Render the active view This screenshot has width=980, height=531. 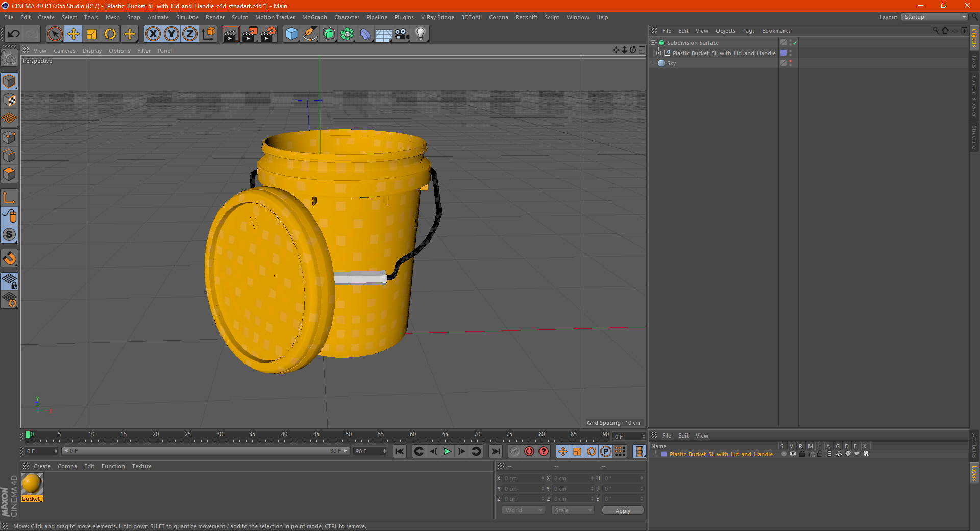click(x=231, y=34)
